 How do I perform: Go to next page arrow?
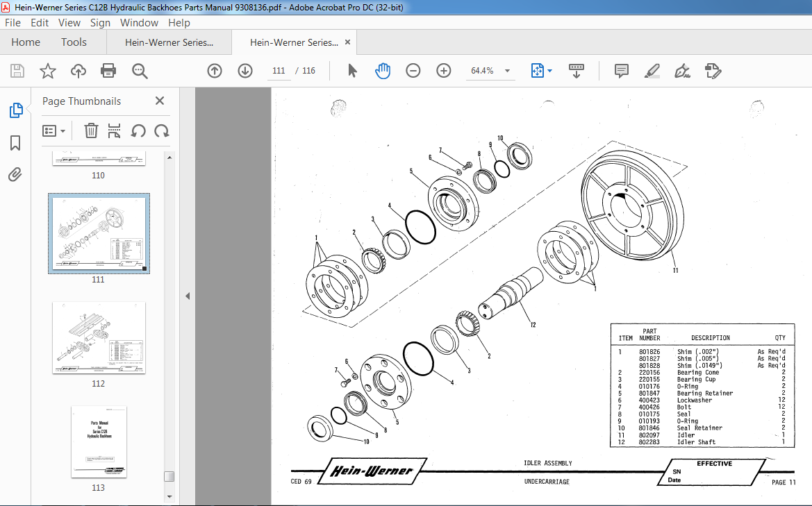click(245, 71)
